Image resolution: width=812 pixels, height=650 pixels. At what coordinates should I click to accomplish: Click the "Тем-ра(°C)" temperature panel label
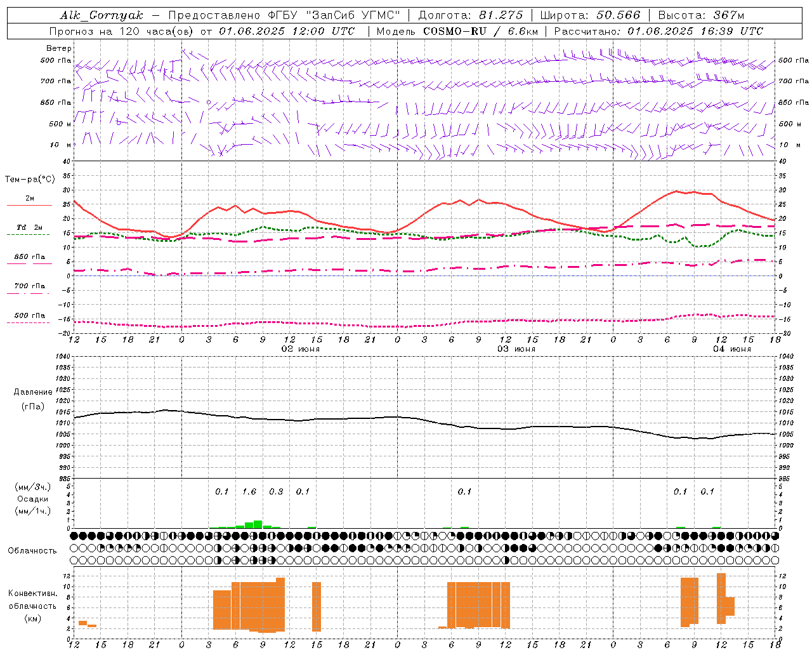tap(30, 180)
